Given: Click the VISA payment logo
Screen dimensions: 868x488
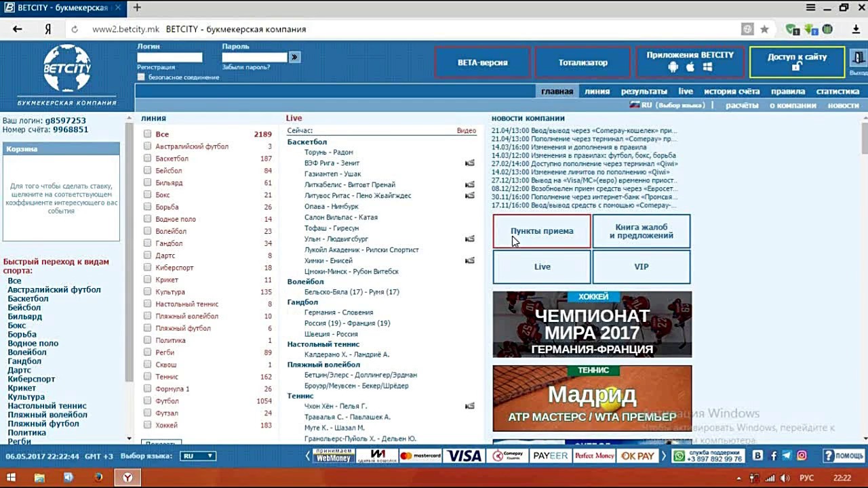Looking at the screenshot, I should (x=465, y=456).
